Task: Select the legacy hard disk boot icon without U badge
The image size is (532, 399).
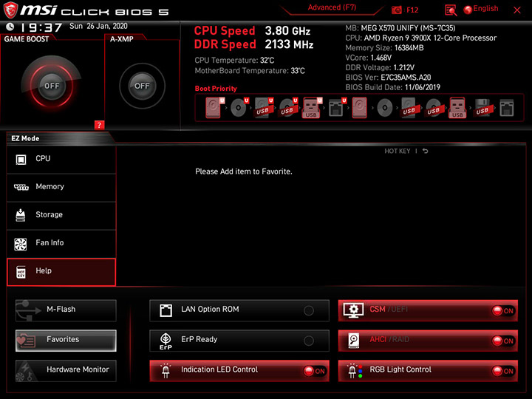Action: tap(359, 108)
